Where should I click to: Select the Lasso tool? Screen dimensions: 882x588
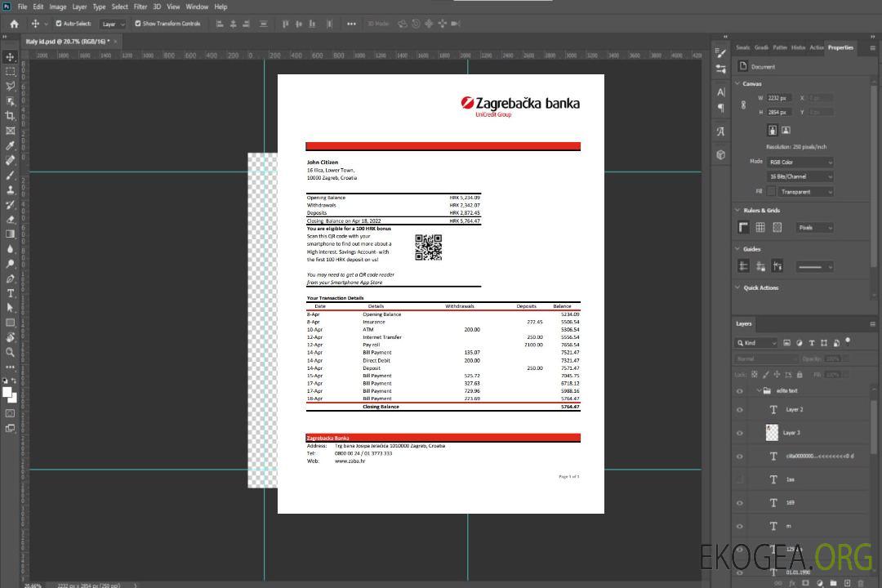[x=10, y=87]
